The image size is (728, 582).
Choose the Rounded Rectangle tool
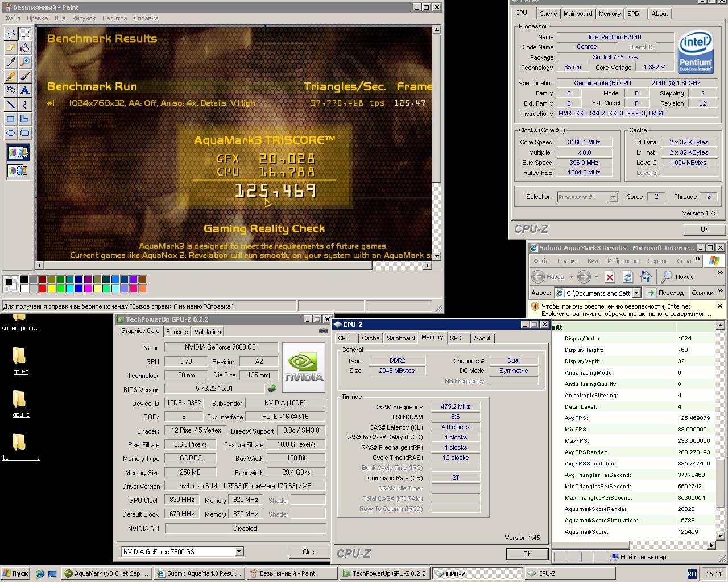pos(25,133)
